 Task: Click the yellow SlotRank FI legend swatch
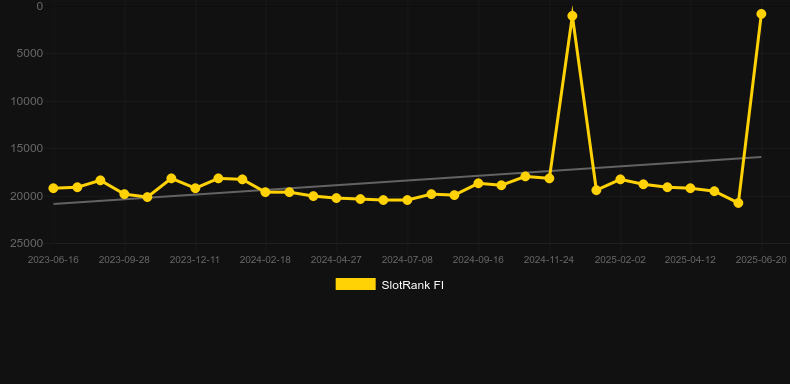click(x=355, y=284)
